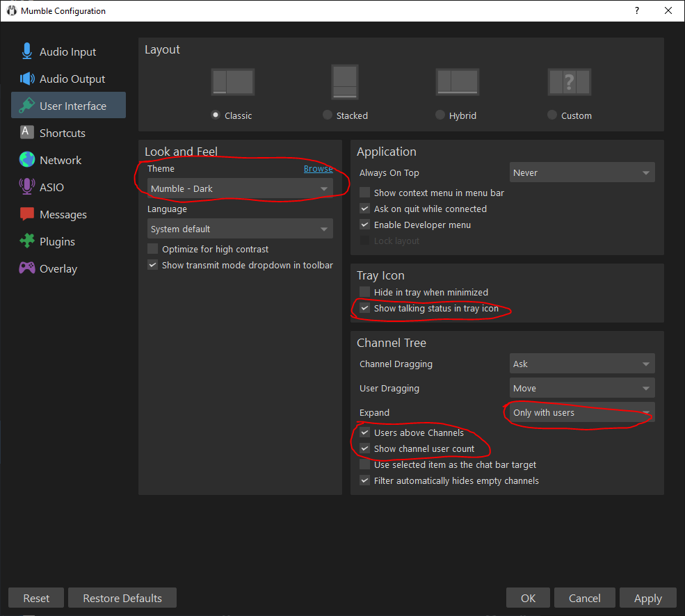
Task: Click the Network globe icon
Action: coord(27,160)
